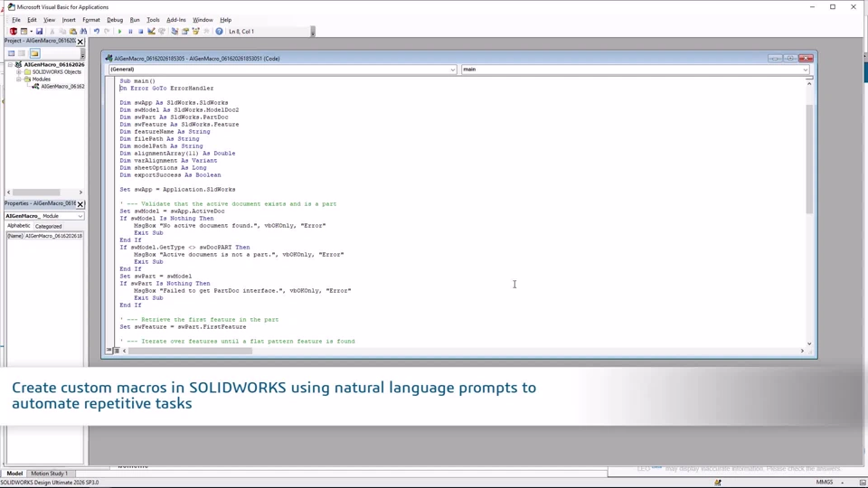Pause execution with the Break icon
This screenshot has width=868, height=488.
click(x=130, y=32)
